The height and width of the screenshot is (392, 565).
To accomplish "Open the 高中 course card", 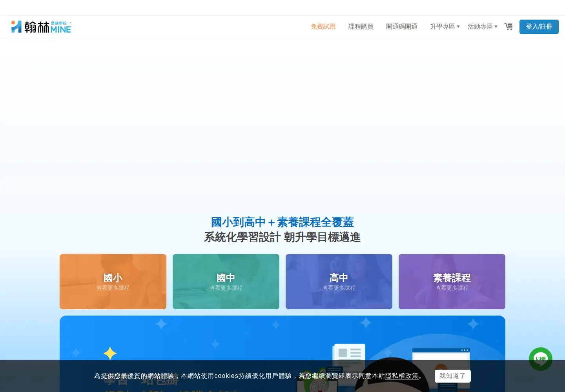I will click(339, 281).
